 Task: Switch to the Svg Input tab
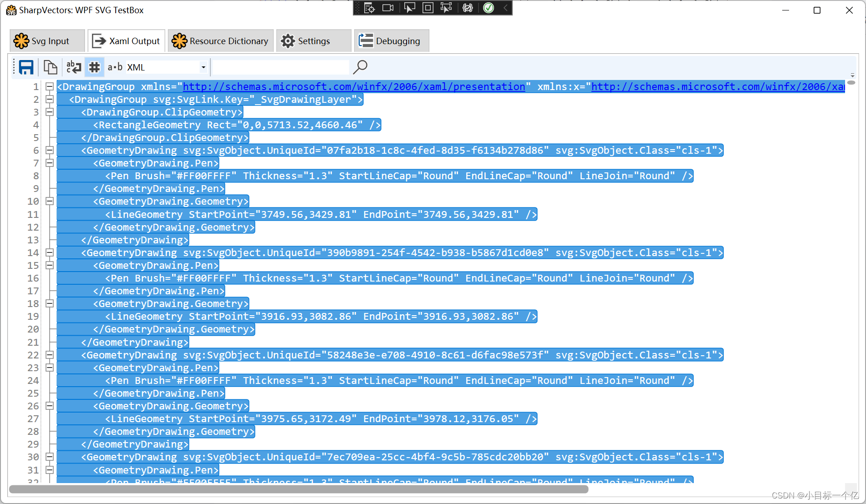click(x=47, y=41)
